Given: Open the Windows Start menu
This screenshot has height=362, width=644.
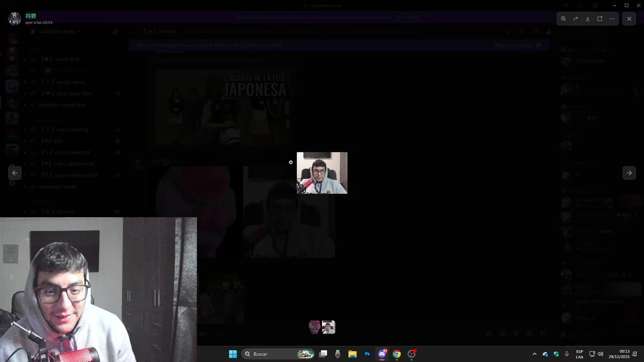Looking at the screenshot, I should 233,354.
